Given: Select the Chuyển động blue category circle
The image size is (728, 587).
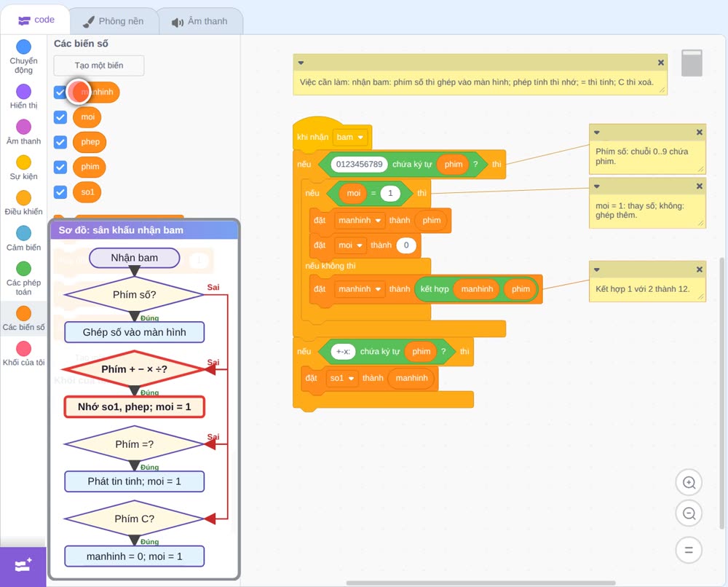Looking at the screenshot, I should tap(23, 47).
